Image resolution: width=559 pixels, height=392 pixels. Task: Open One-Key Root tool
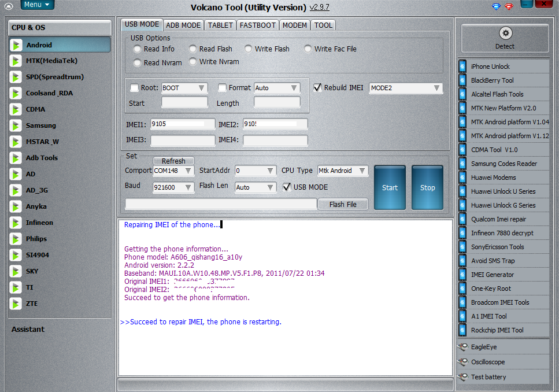pyautogui.click(x=504, y=289)
